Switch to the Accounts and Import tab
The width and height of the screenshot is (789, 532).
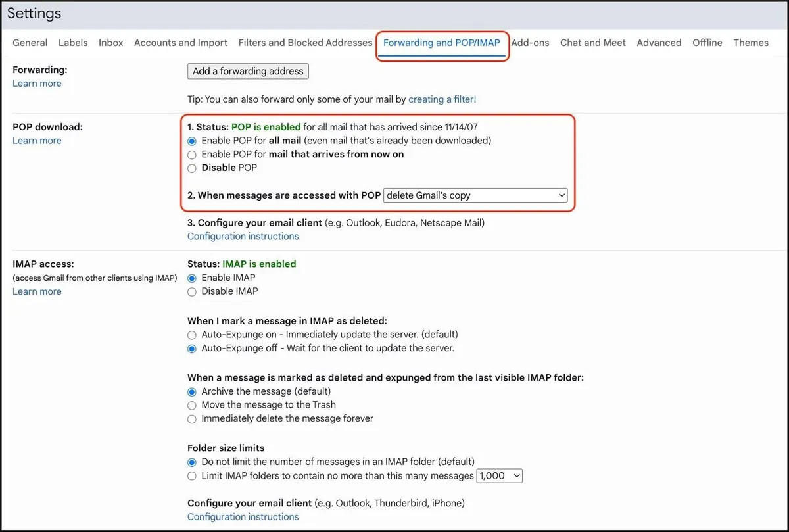point(180,42)
